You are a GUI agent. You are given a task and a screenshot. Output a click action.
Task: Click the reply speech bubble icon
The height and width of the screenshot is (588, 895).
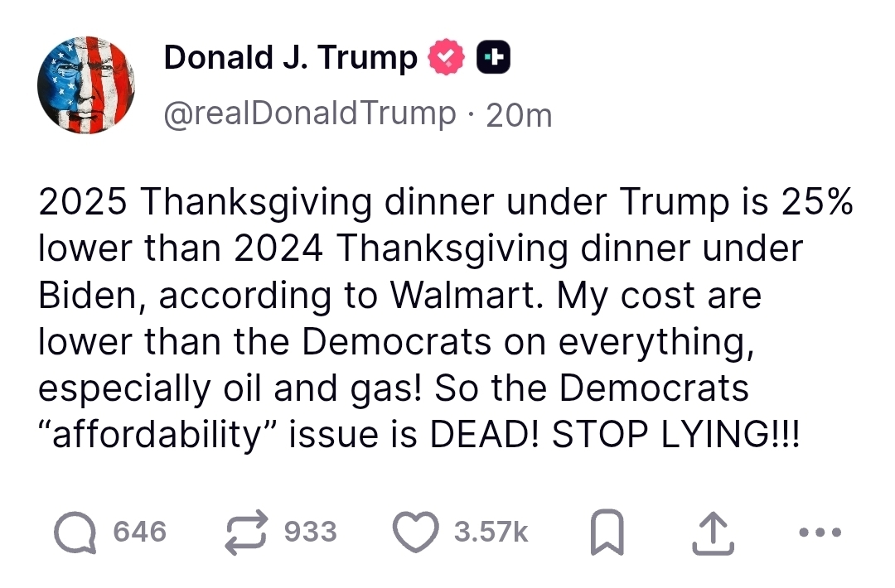tap(75, 532)
